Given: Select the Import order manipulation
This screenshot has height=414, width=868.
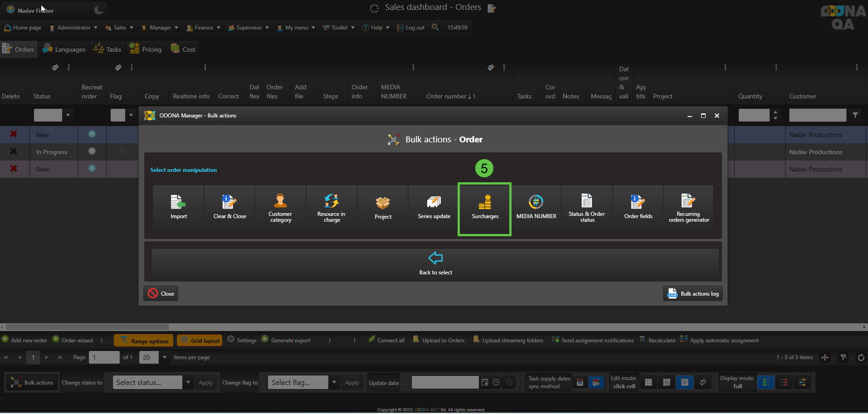Looking at the screenshot, I should pyautogui.click(x=178, y=208).
